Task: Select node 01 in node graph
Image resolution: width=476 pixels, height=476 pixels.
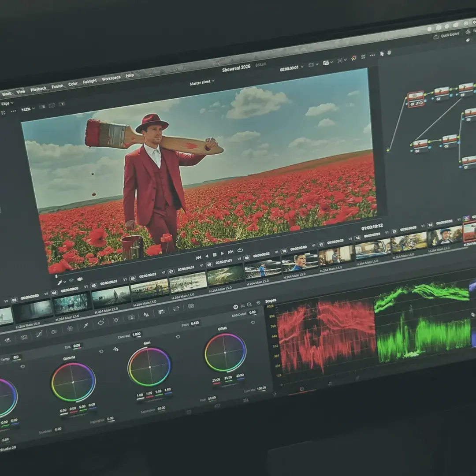Action: pos(416,99)
